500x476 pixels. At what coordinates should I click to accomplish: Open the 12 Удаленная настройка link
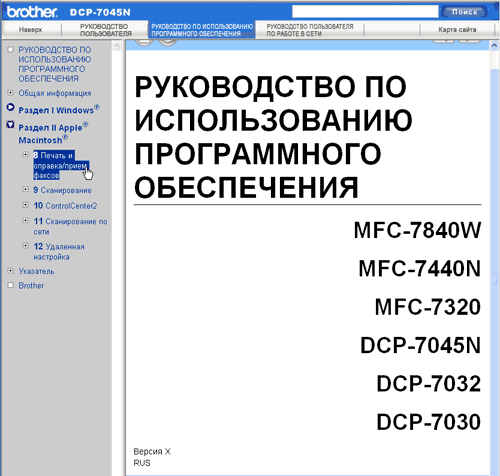pyautogui.click(x=59, y=252)
